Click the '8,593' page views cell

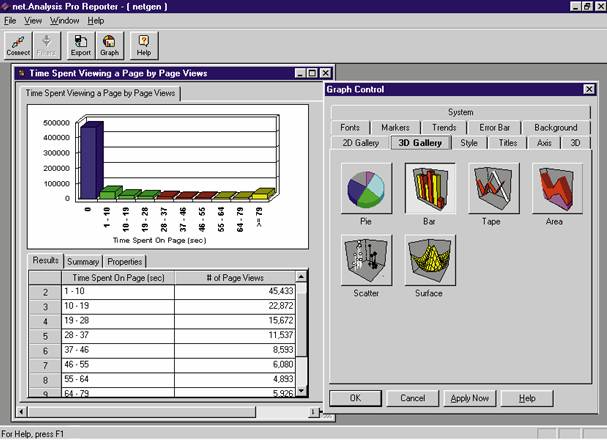click(235, 350)
